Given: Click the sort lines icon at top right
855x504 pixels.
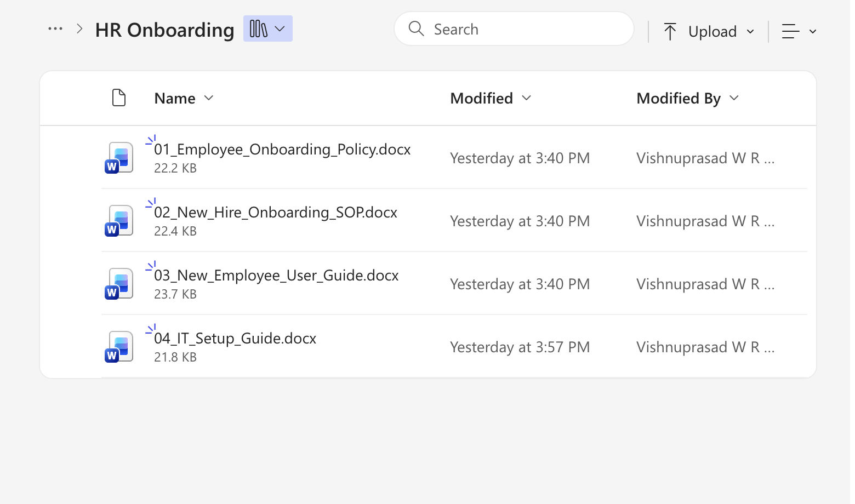Looking at the screenshot, I should (x=790, y=31).
